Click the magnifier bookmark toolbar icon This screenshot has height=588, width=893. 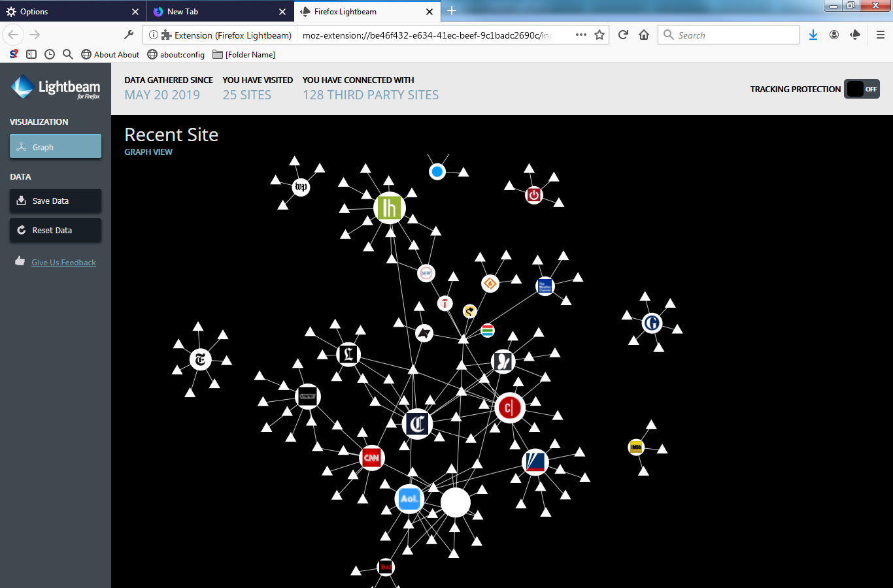67,54
